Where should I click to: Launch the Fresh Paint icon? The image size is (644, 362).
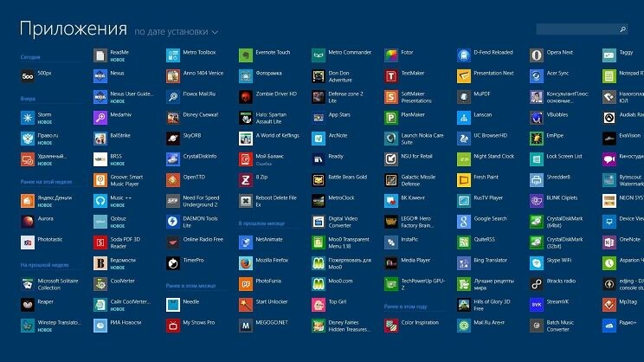(x=464, y=180)
